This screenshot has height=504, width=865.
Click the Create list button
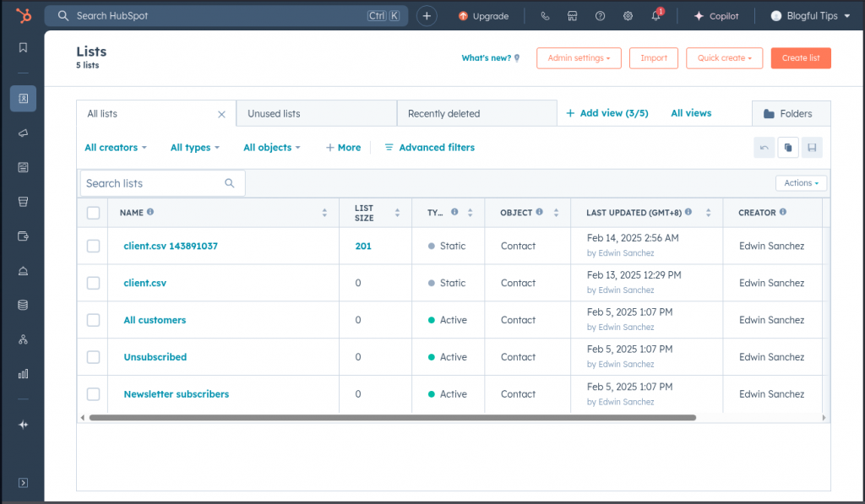coord(801,58)
